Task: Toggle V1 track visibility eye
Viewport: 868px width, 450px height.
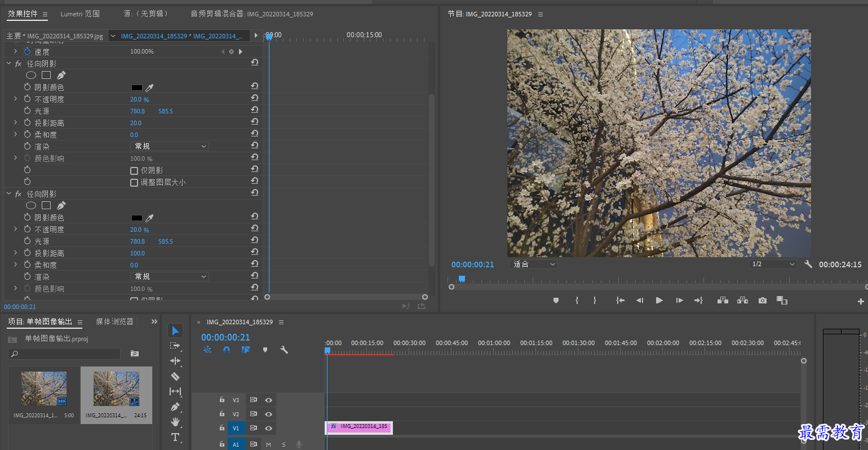Action: (x=268, y=428)
